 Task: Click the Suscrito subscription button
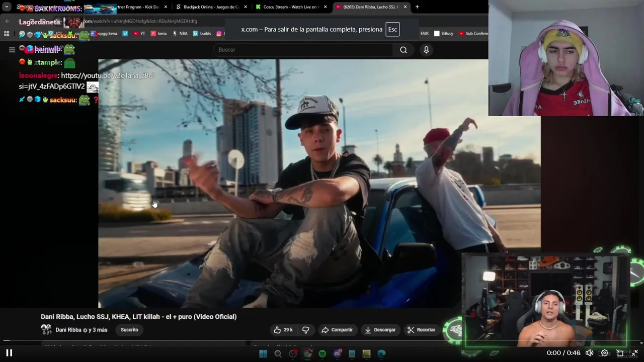click(129, 330)
